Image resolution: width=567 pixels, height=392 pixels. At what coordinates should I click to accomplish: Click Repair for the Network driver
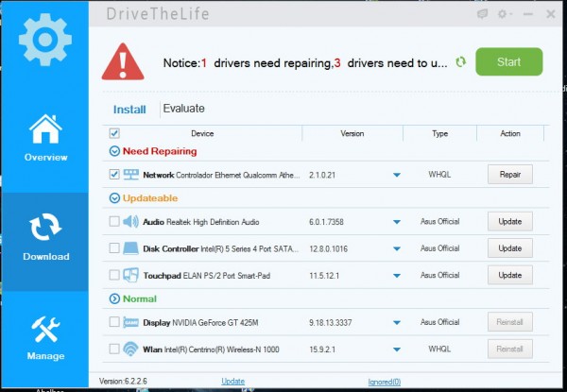pos(510,175)
